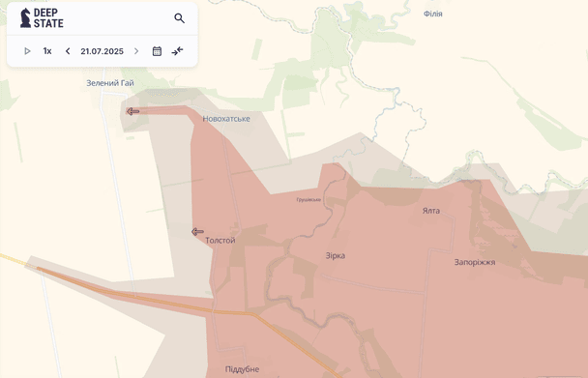Select the Філія map label
Viewport: 588px width, 378px height.
click(433, 14)
